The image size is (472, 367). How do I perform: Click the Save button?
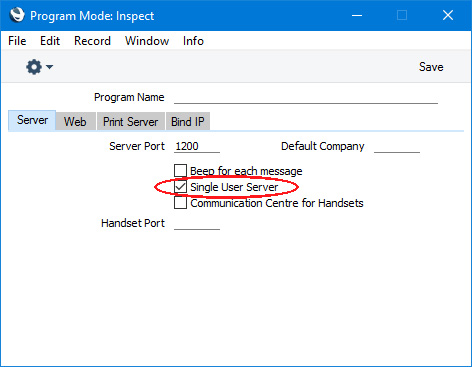click(431, 67)
